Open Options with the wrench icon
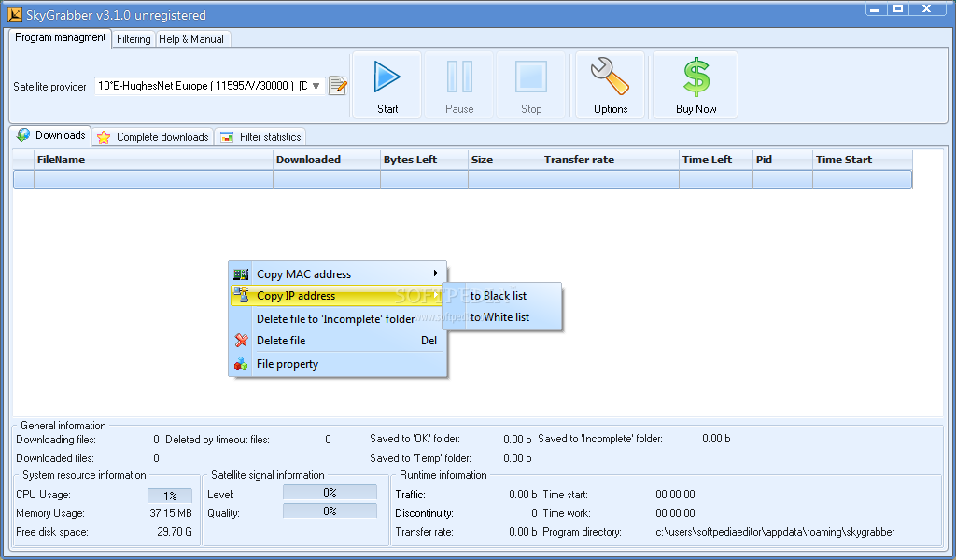Viewport: 956px width, 560px height. click(x=611, y=84)
